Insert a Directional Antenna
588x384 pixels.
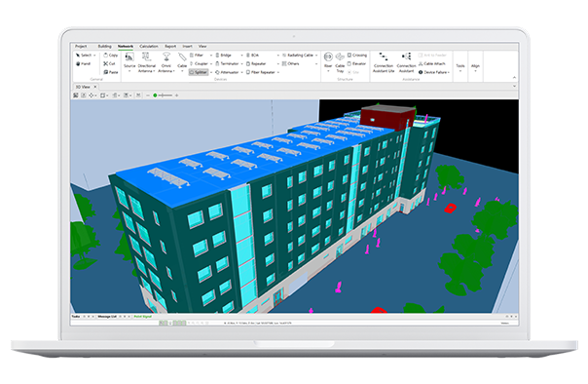coord(147,62)
